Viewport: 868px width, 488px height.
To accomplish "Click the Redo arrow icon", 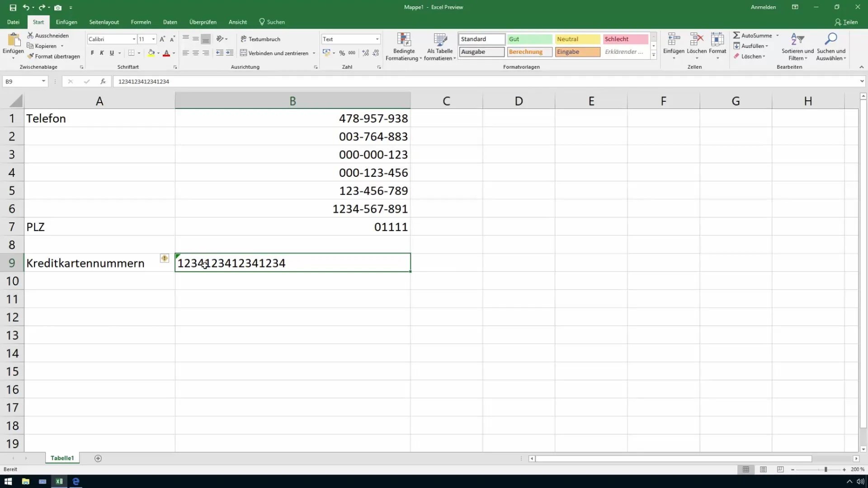I will point(42,7).
